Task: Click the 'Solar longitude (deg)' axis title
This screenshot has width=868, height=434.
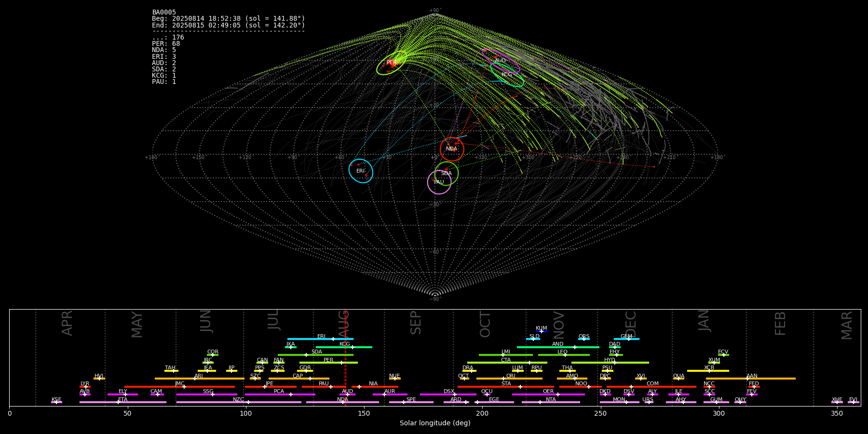Action: tap(435, 423)
